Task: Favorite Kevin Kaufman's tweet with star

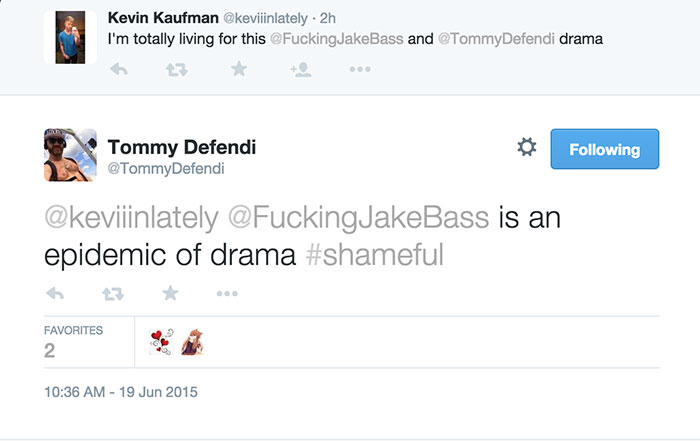Action: (x=238, y=69)
